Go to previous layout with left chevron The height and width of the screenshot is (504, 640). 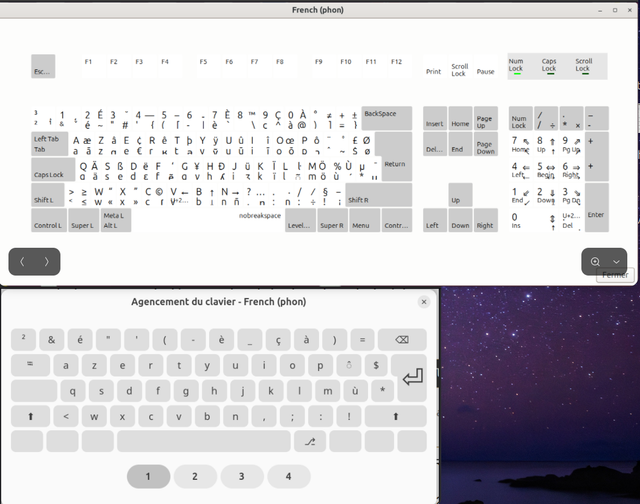click(x=22, y=262)
